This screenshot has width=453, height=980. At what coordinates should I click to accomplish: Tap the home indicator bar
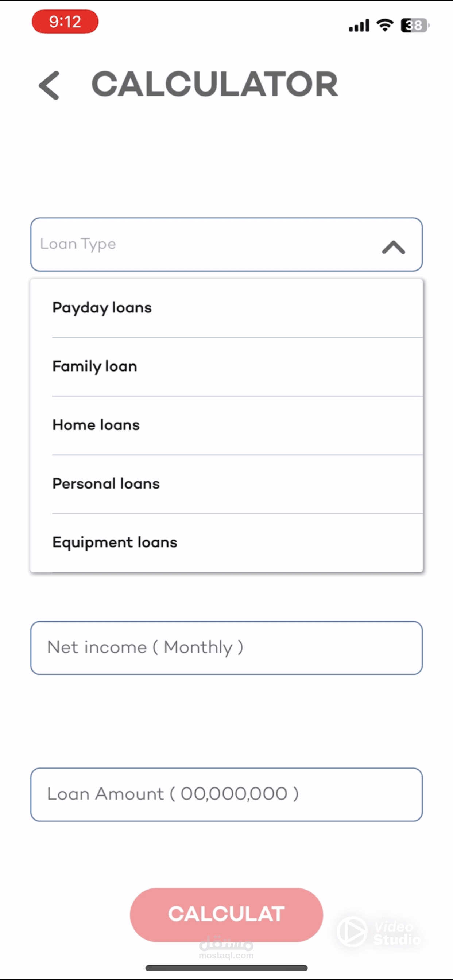pyautogui.click(x=226, y=968)
